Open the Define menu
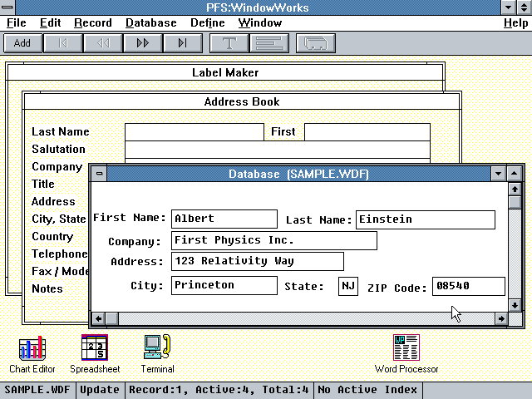532x399 pixels. click(208, 22)
